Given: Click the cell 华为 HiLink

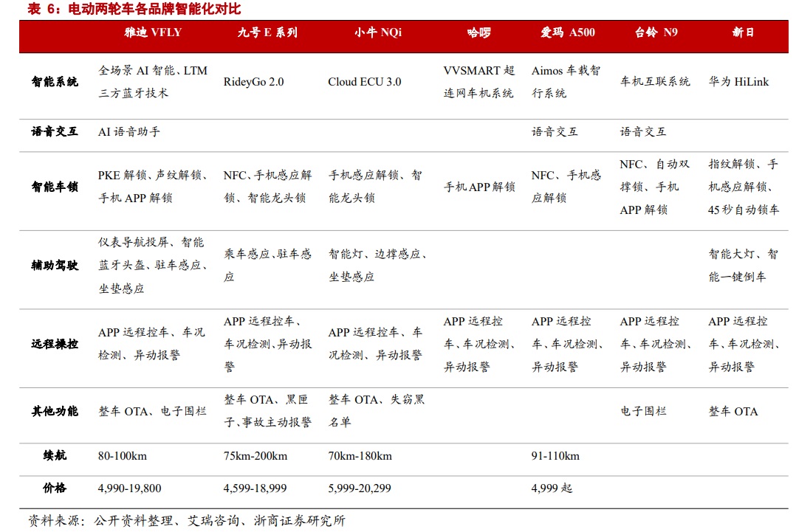Looking at the screenshot, I should tap(738, 82).
